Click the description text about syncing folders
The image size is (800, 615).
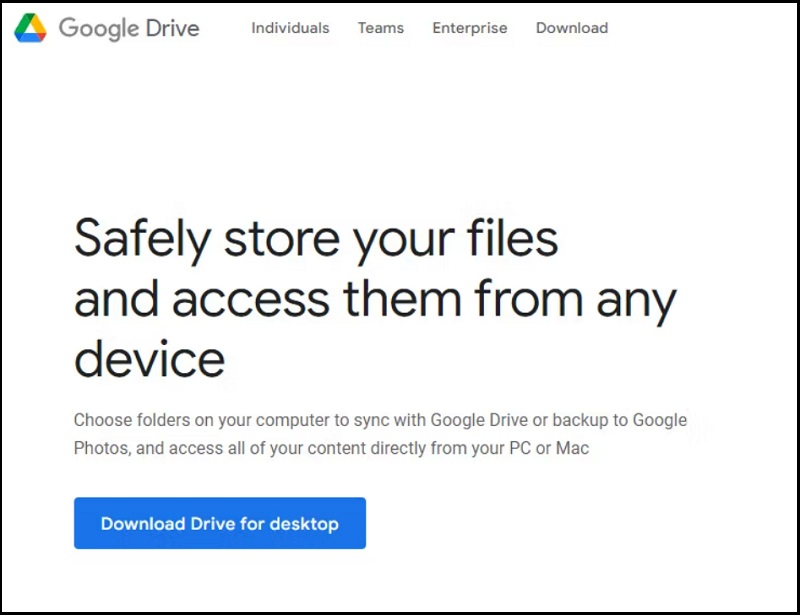click(380, 433)
